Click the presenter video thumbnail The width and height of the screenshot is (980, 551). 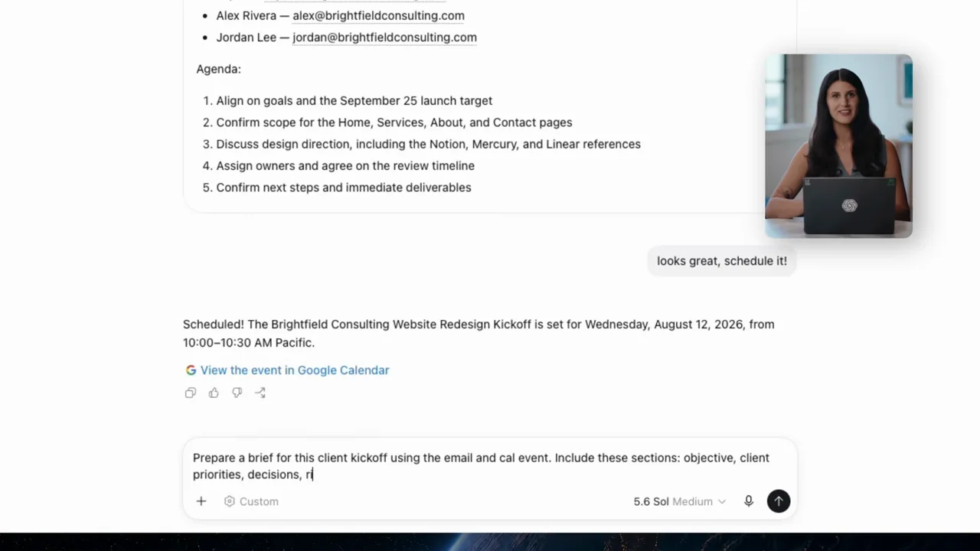838,146
